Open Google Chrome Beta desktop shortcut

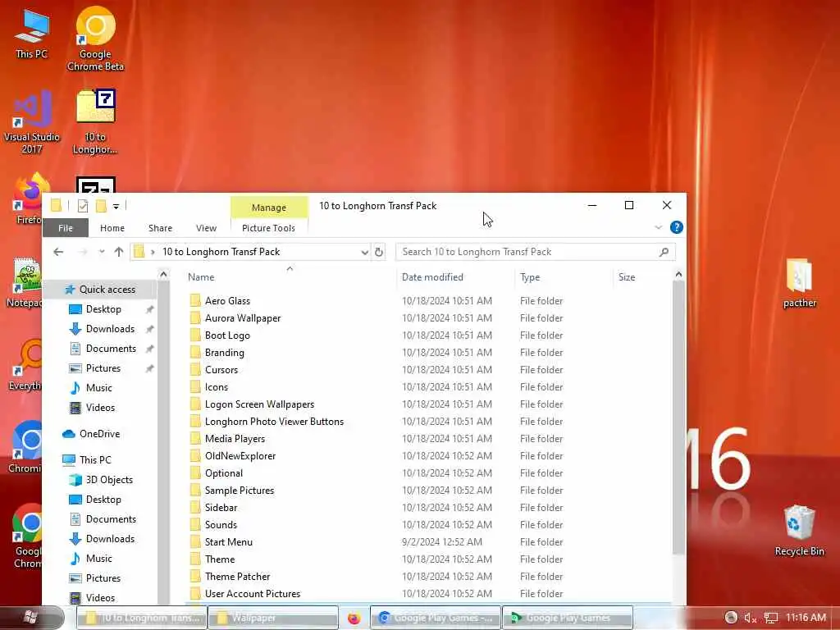(95, 39)
